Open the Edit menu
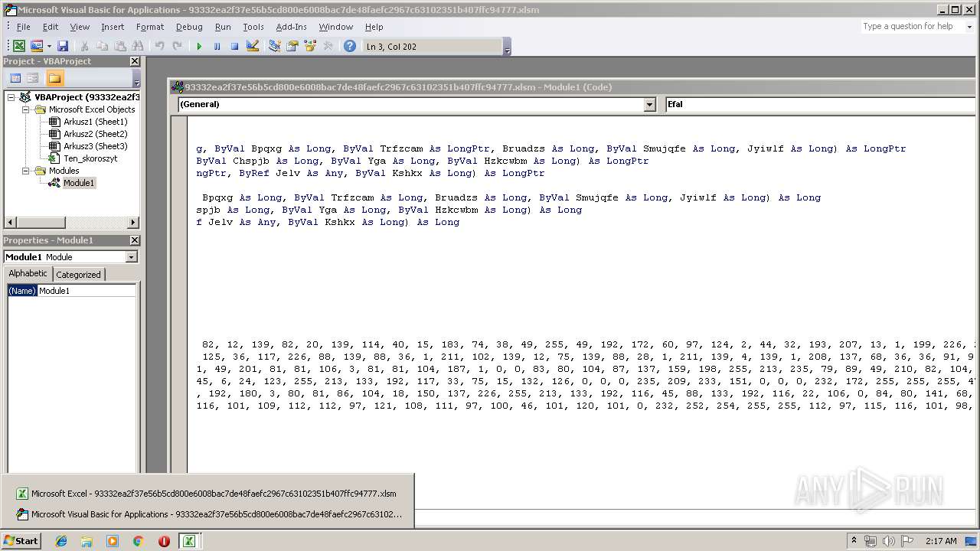The width and height of the screenshot is (980, 551). (x=51, y=27)
